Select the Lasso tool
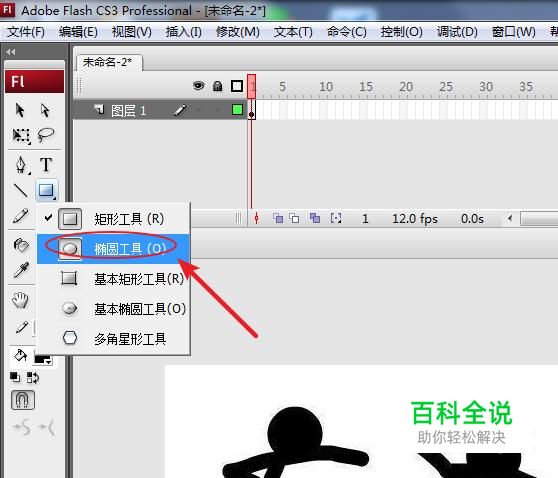Viewport: 558px width, 478px height. 46,135
